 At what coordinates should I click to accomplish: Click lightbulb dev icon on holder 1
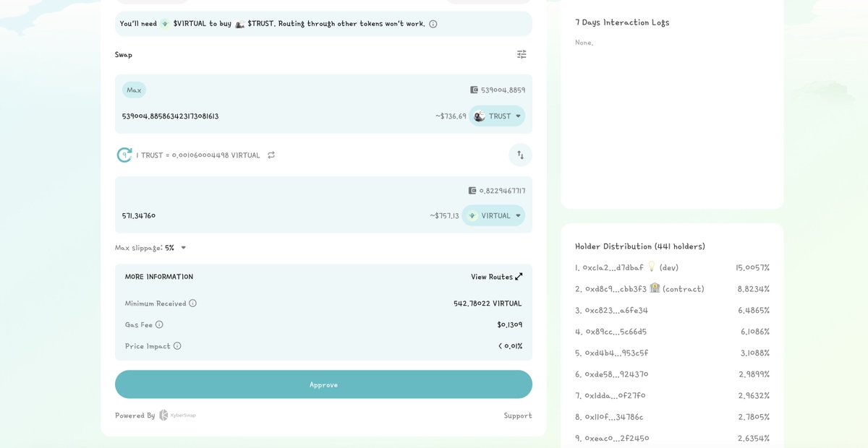coord(651,267)
